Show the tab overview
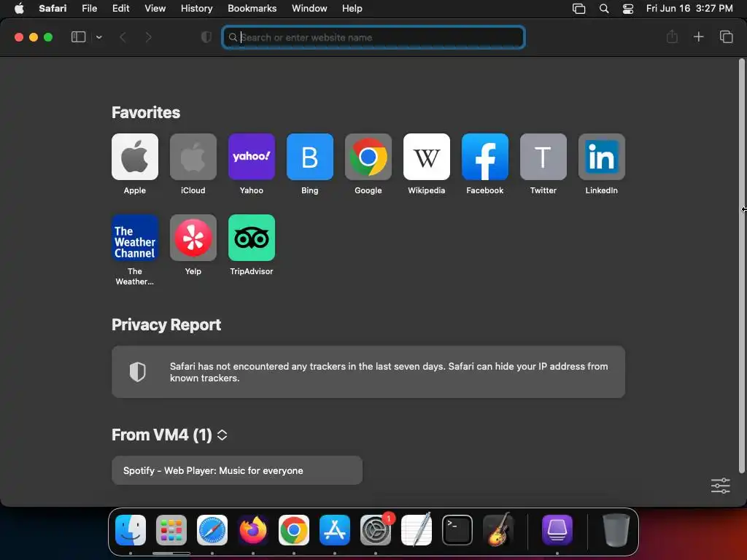The height and width of the screenshot is (560, 747). point(726,36)
